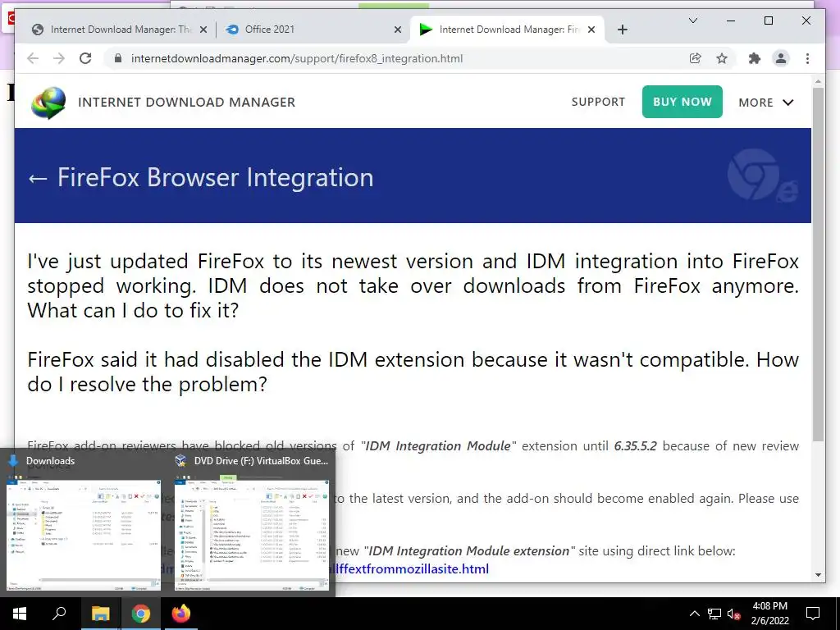The image size is (840, 630).
Task: Select the Downloads window preview thumbnail
Action: click(x=84, y=535)
